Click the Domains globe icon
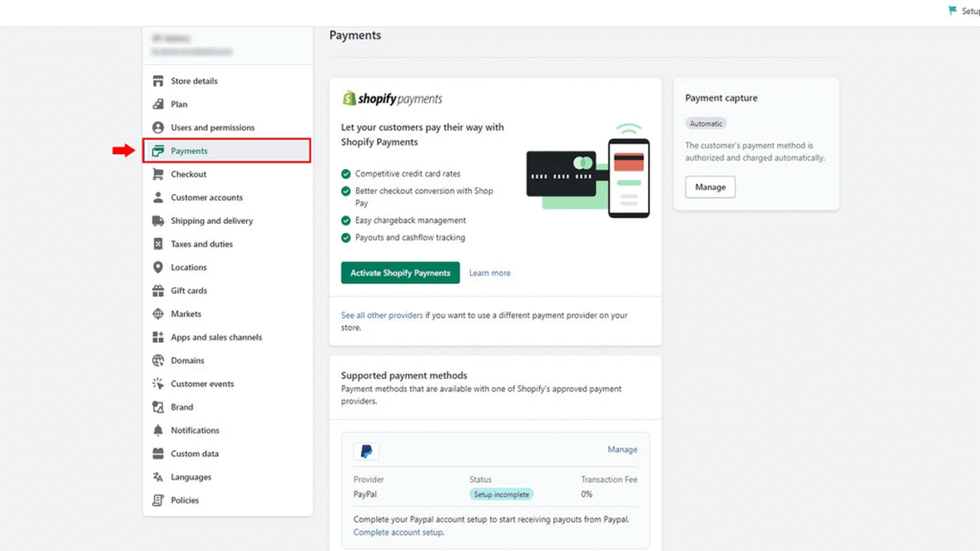This screenshot has height=551, width=980. pos(158,361)
